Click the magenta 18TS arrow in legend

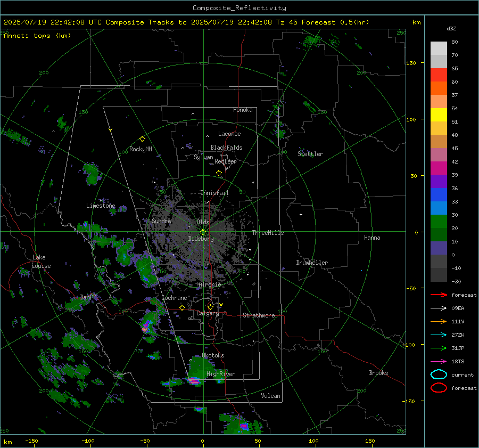coord(439,362)
